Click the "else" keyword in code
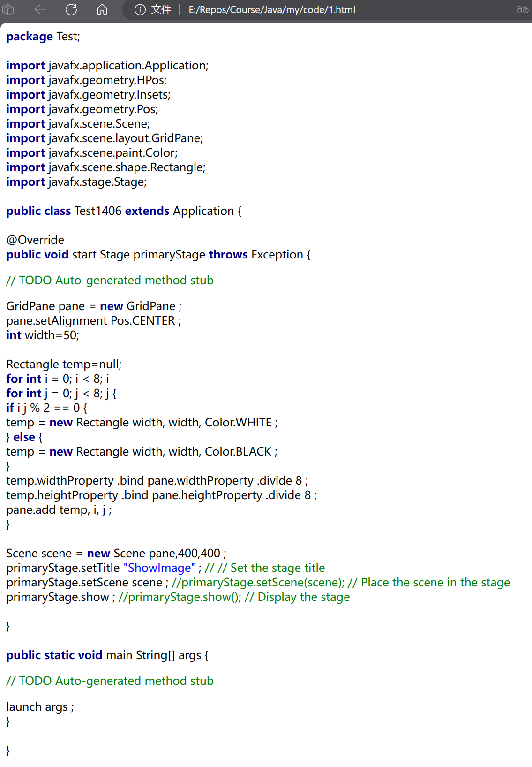 pos(24,437)
